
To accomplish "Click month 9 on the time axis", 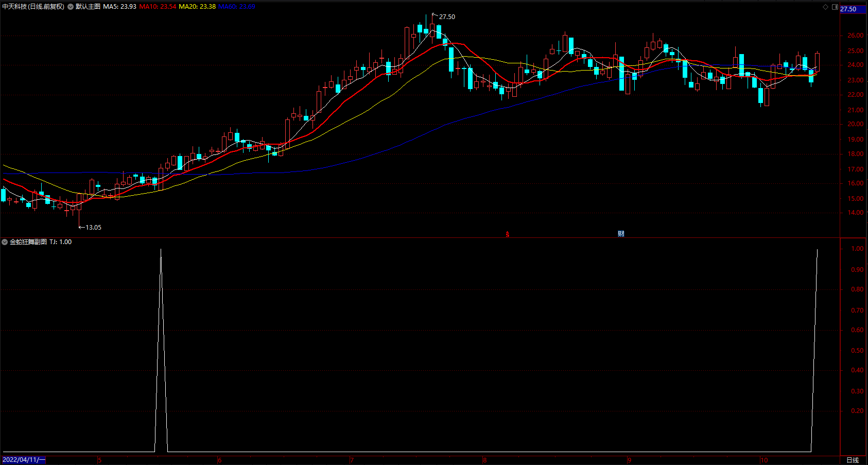I will click(x=629, y=460).
